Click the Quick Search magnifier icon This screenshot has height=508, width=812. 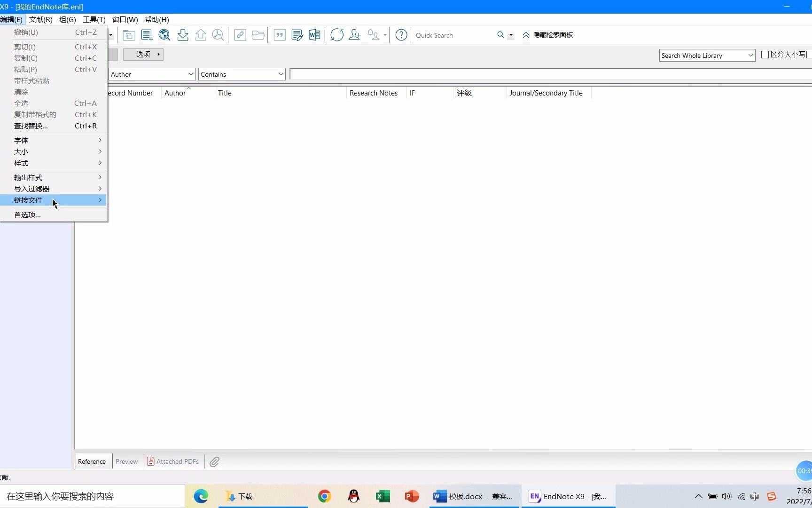click(500, 35)
